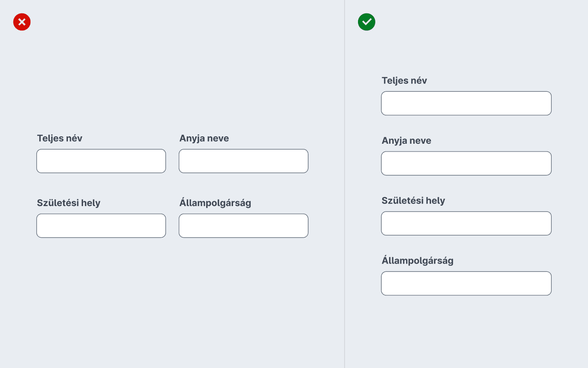Click the vertical divider line between the examples
The image size is (588, 368).
pyautogui.click(x=345, y=184)
